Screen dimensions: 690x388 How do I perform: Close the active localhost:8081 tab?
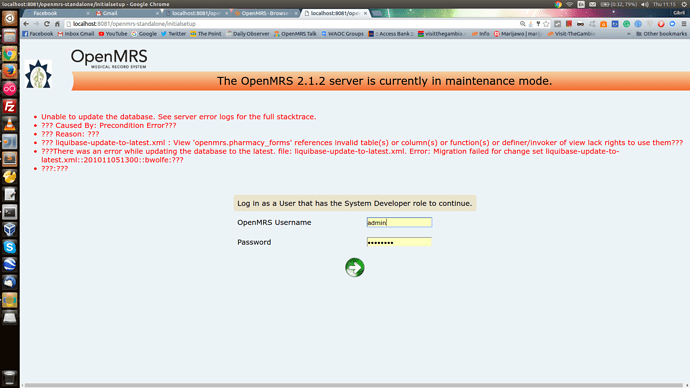[x=365, y=13]
